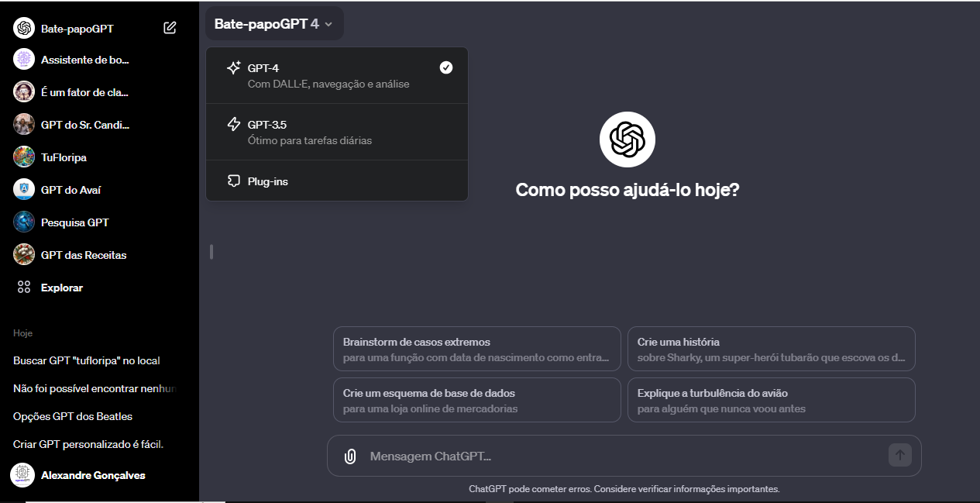Open new chat with pencil icon
Screen dimensions: 980x503
pos(170,27)
